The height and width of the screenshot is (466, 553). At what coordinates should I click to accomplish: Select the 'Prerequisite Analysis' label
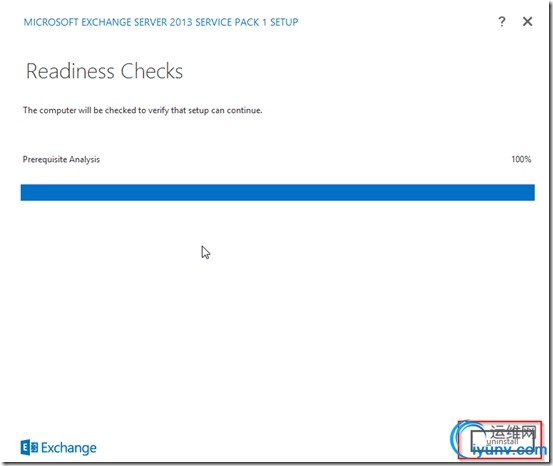click(61, 159)
